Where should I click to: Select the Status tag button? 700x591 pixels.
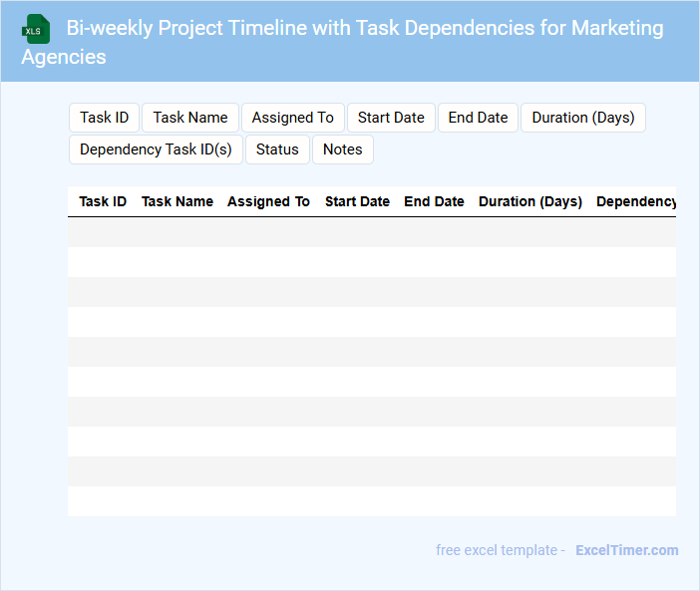277,149
